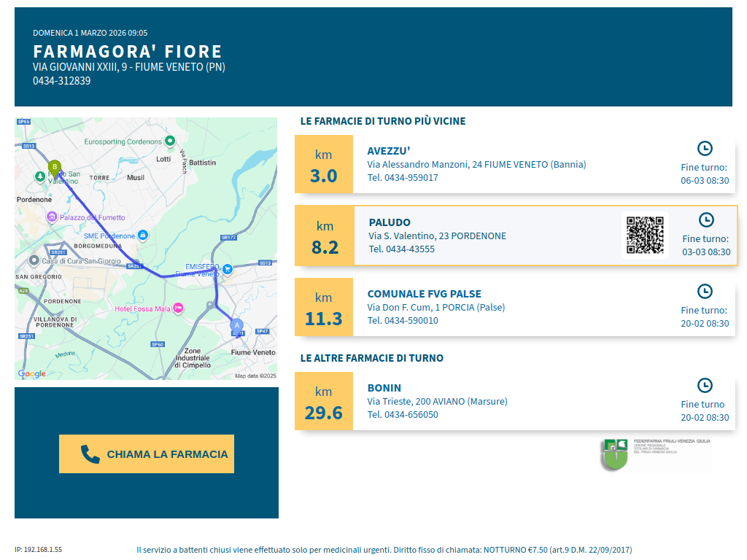747x560 pixels.
Task: Click the clock icon for Paludo
Action: pyautogui.click(x=706, y=219)
